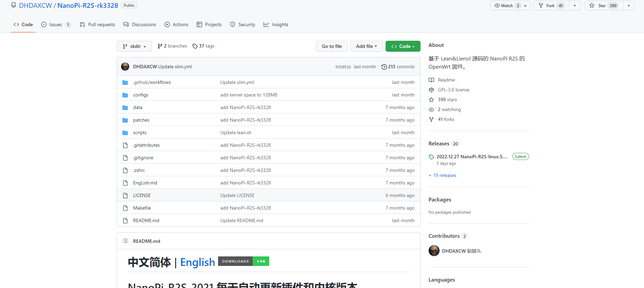
Task: Open the Add file dropdown
Action: pyautogui.click(x=366, y=46)
